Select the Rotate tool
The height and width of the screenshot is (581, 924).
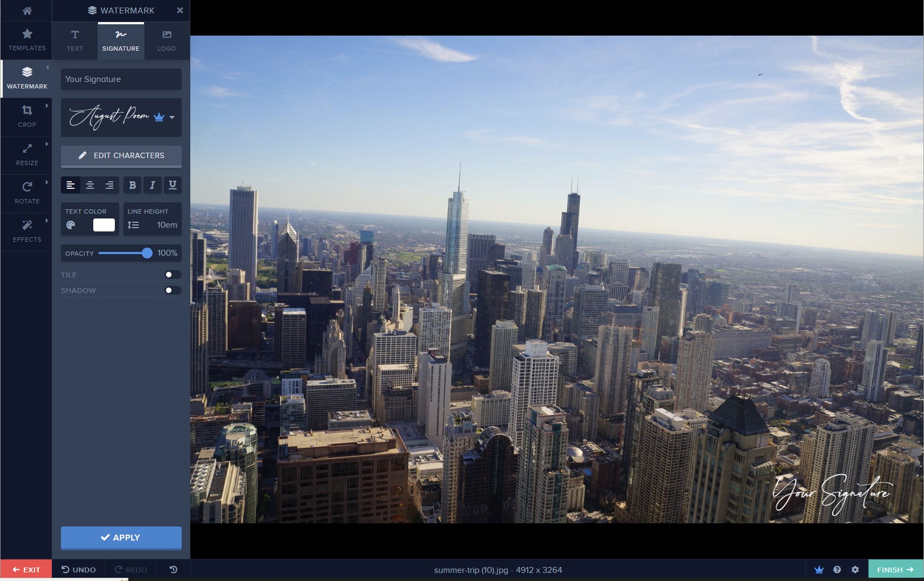(26, 193)
